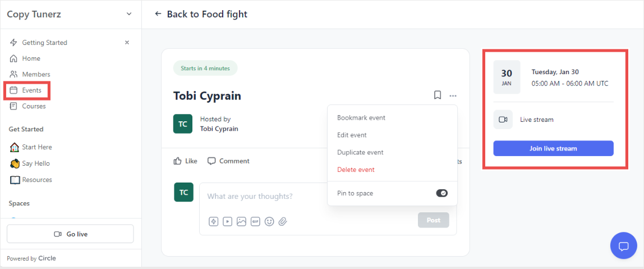This screenshot has width=644, height=269.
Task: Insert video using the play icon
Action: click(227, 221)
